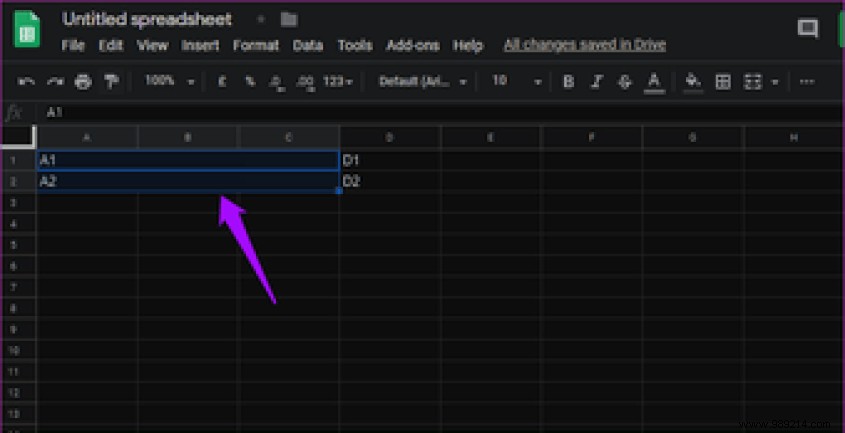Screen dimensions: 845x433
Task: Merge the selected cells
Action: [753, 82]
